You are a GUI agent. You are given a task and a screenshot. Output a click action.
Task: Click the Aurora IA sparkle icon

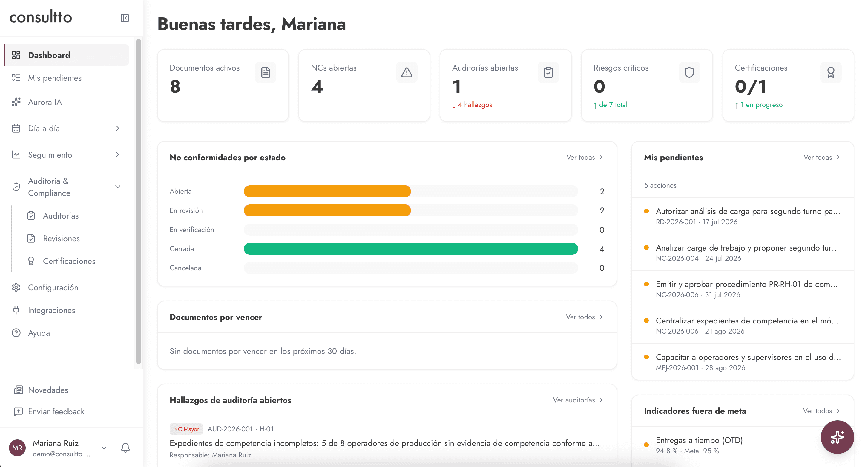(x=16, y=102)
